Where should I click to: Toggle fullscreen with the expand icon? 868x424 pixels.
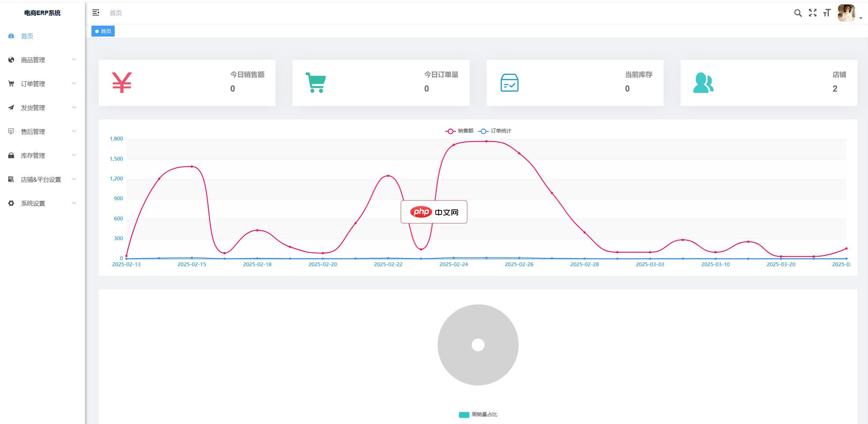pos(813,13)
